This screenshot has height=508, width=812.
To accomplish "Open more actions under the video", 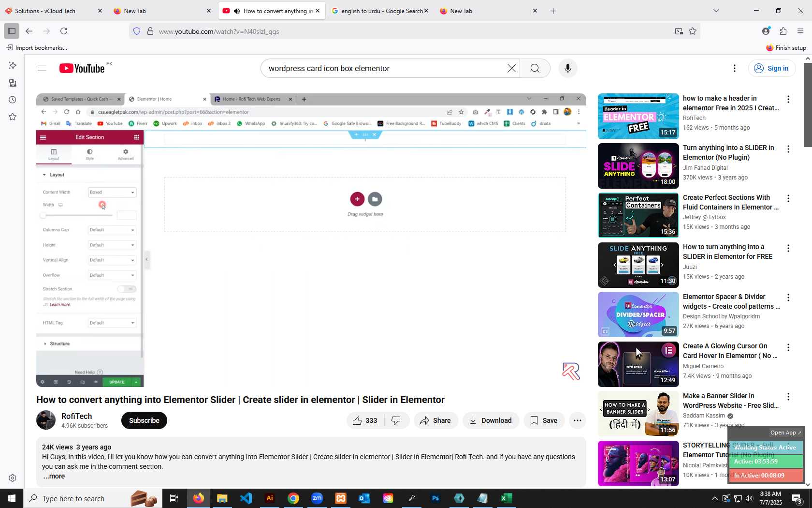I will (x=577, y=420).
